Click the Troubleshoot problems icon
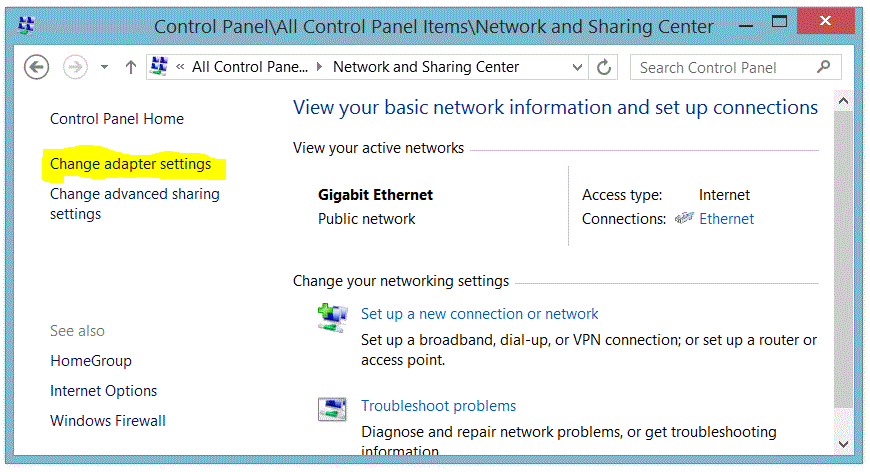Screen dimensions: 870x472 pyautogui.click(x=332, y=410)
